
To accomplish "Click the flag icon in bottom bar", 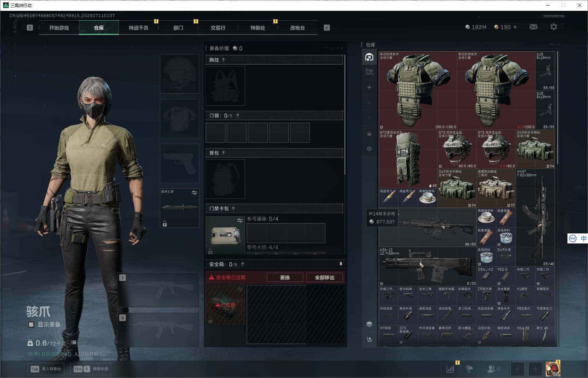I will [x=469, y=369].
